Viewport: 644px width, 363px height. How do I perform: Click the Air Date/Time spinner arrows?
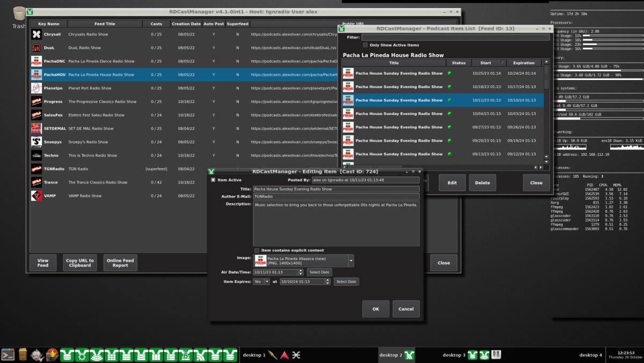tap(301, 272)
